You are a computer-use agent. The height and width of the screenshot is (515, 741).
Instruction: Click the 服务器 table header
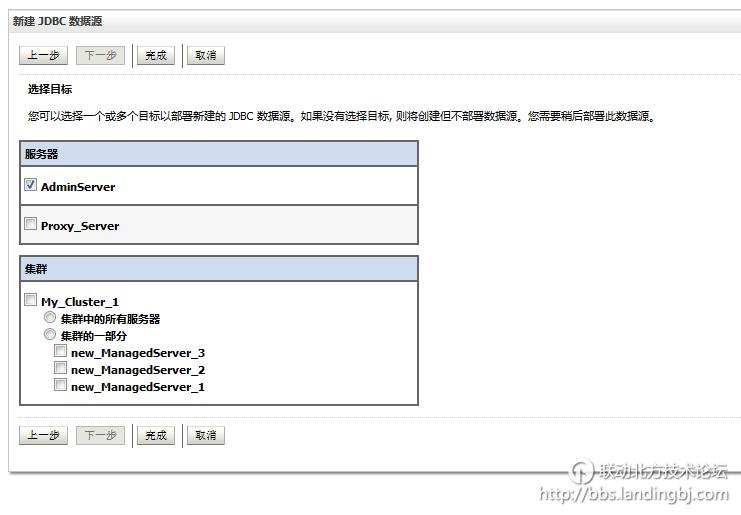(x=219, y=154)
